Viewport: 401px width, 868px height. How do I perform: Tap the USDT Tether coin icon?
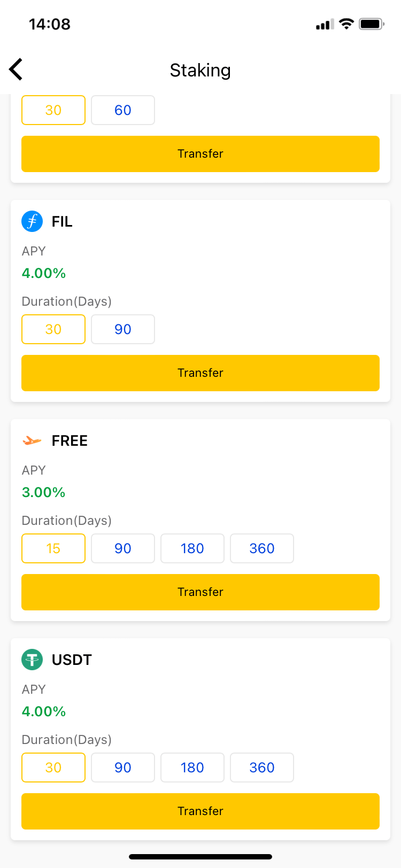tap(32, 660)
